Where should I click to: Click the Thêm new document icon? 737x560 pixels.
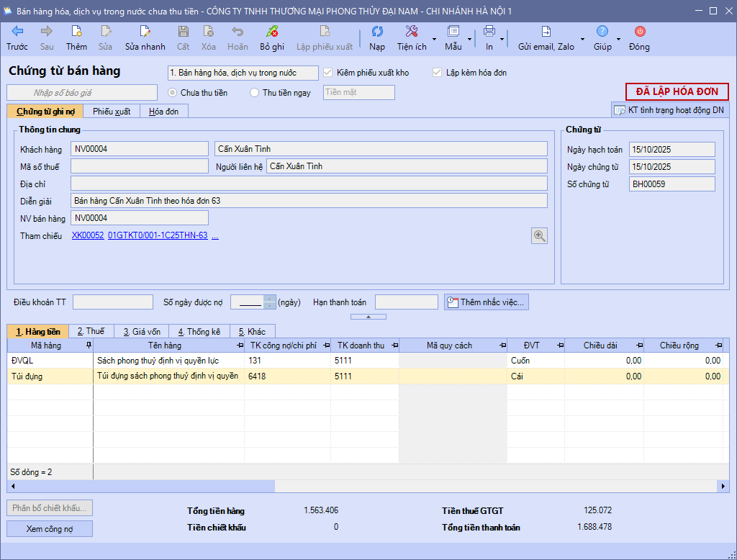(76, 32)
